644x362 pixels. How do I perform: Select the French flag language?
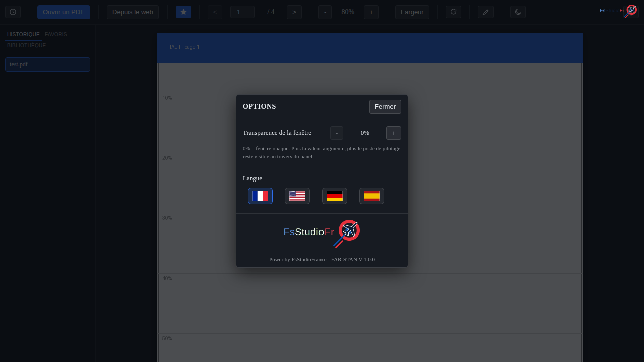tap(260, 196)
